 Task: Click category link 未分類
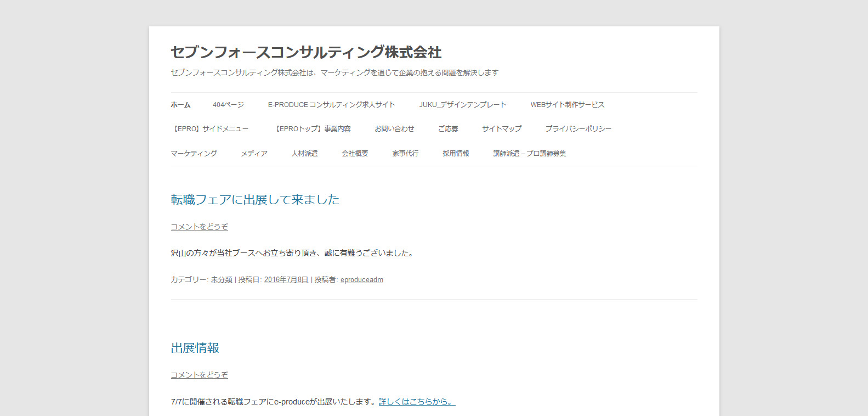tap(222, 280)
